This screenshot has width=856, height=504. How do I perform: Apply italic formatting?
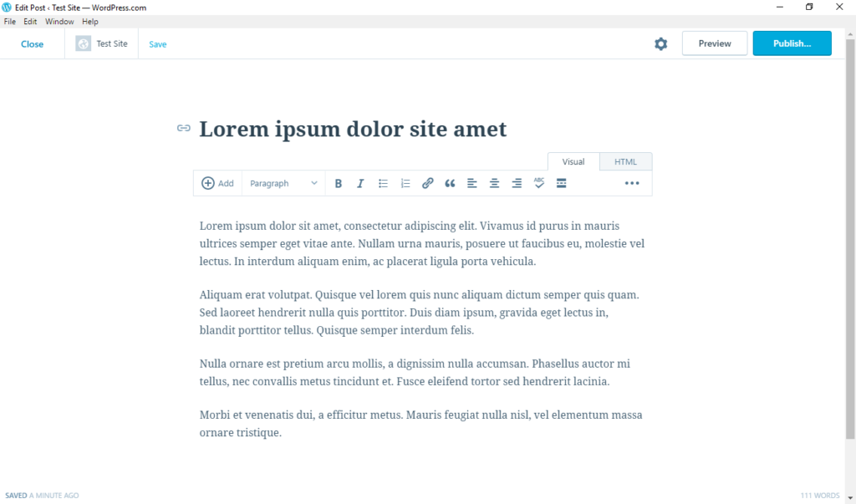[360, 183]
